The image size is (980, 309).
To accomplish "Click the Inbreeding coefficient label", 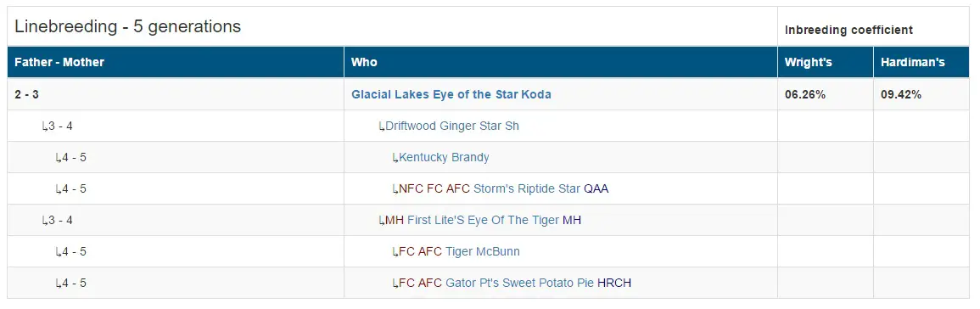I will (x=848, y=30).
